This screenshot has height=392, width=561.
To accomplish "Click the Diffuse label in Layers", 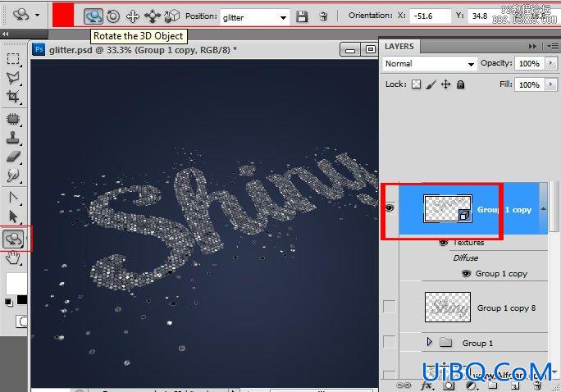I will (x=466, y=258).
